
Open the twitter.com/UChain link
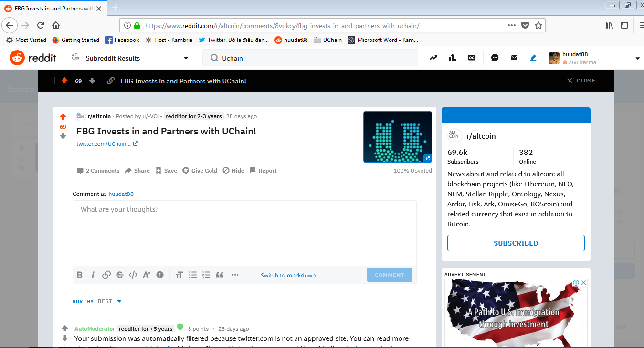[x=107, y=144]
